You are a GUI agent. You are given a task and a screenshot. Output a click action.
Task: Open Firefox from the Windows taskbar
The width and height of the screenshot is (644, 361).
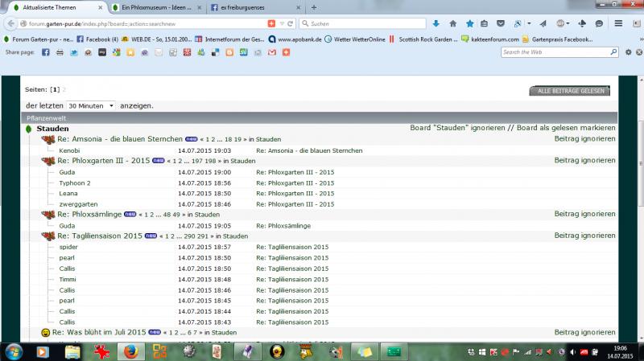[130, 351]
